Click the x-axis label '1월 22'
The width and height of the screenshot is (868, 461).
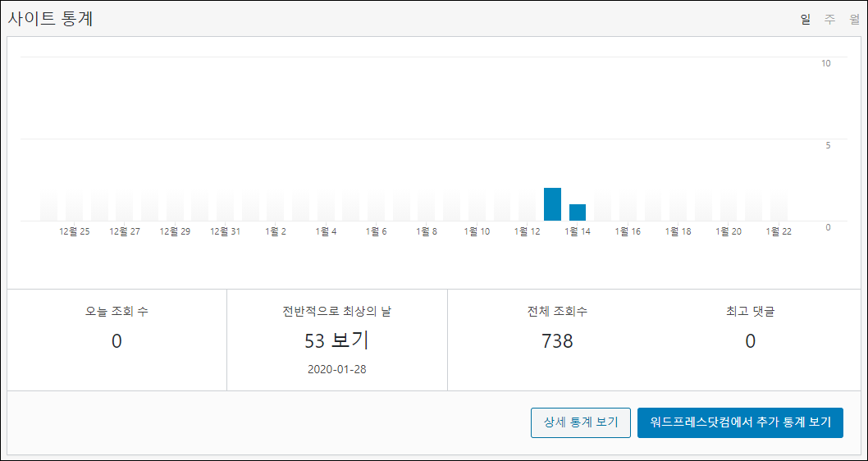(779, 232)
